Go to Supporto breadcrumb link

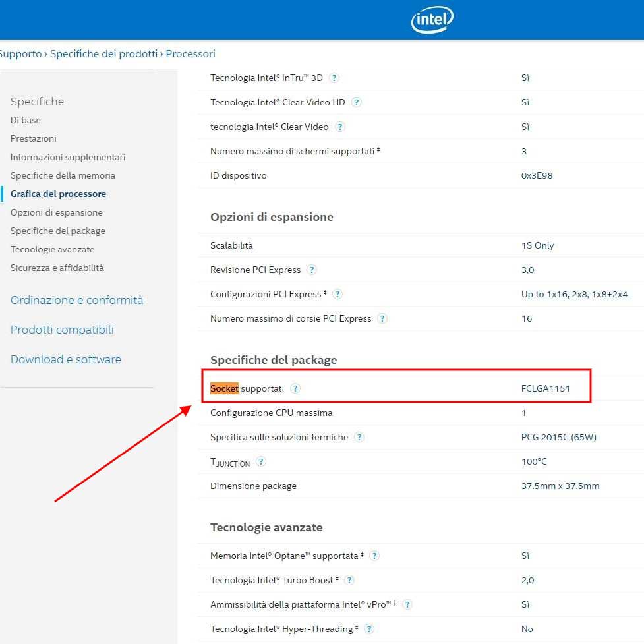click(20, 54)
